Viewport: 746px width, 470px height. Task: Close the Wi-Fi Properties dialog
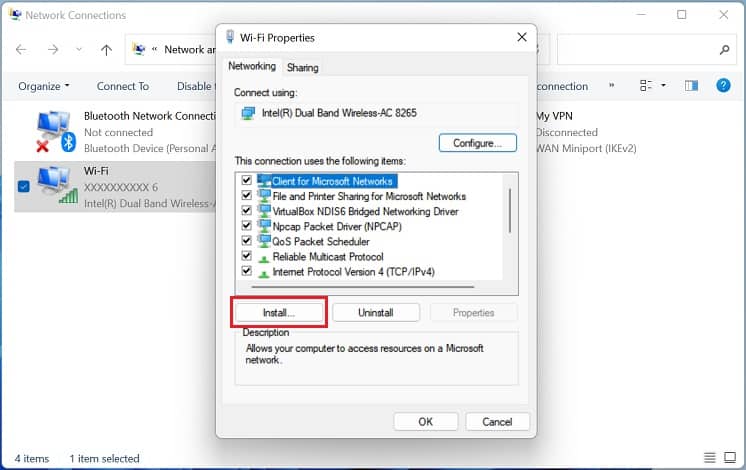pos(522,37)
